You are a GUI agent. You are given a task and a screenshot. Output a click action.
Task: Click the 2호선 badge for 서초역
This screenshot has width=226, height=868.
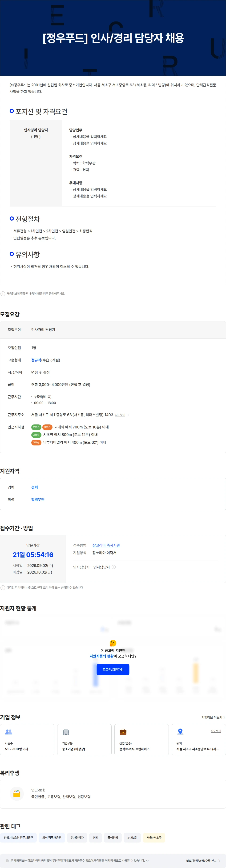36,435
